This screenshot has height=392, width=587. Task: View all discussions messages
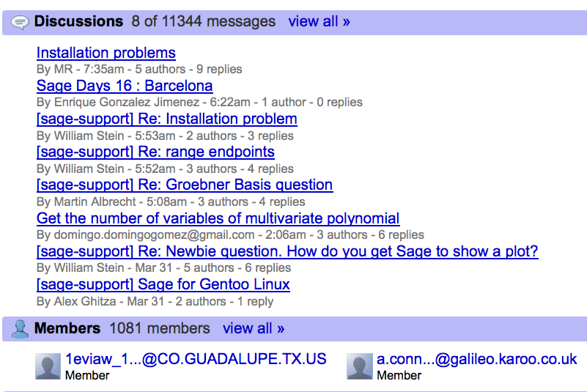[x=319, y=21]
